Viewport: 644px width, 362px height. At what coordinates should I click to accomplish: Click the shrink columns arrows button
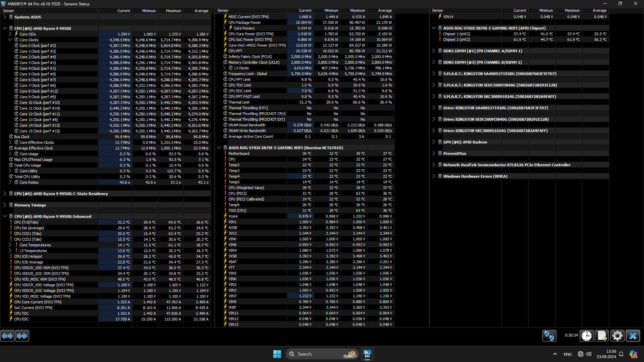point(22,336)
